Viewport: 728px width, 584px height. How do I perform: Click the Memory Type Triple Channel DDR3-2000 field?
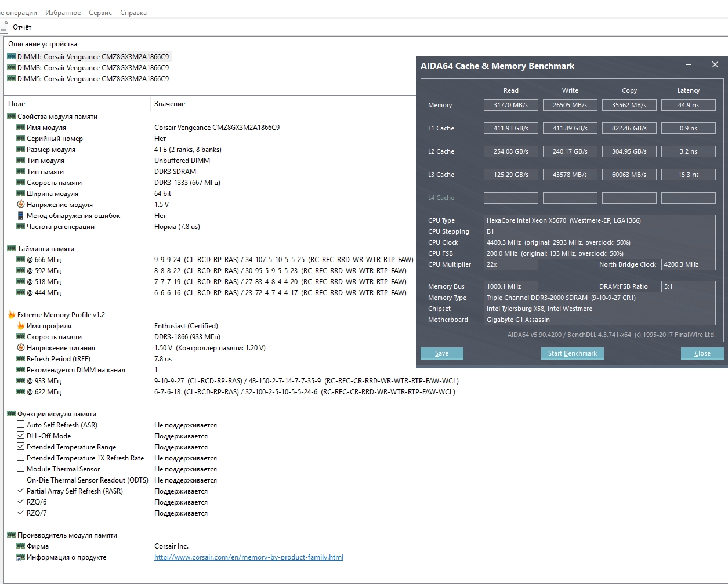(599, 298)
